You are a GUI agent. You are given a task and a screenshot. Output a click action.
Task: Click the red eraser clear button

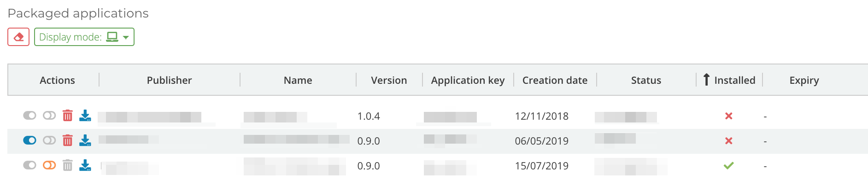[18, 37]
